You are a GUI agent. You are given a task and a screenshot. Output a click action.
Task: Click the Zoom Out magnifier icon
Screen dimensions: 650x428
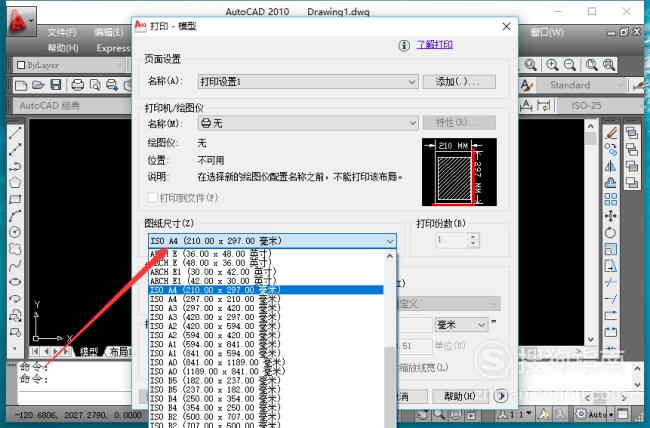point(570,65)
